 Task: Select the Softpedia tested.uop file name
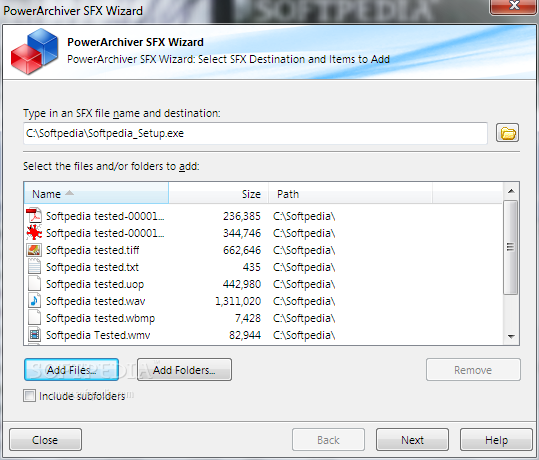(95, 284)
